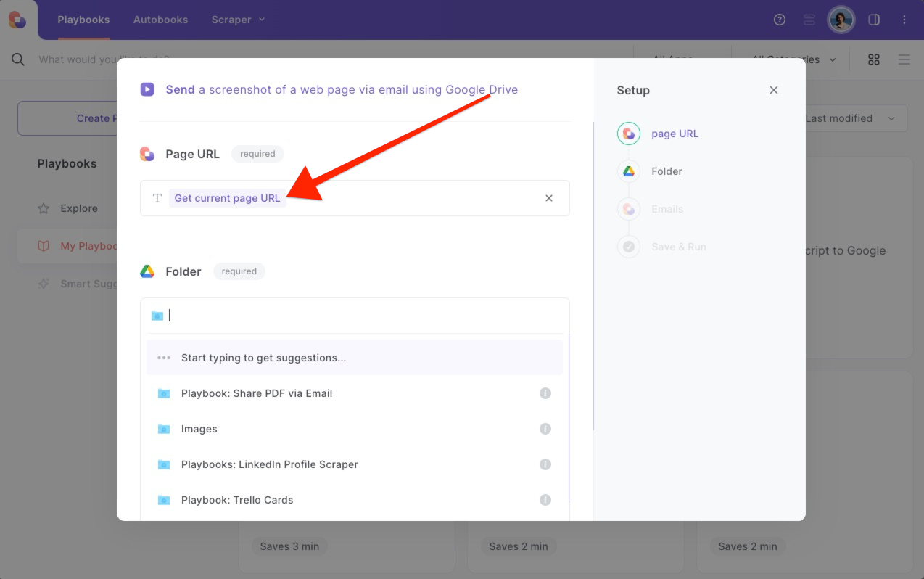The height and width of the screenshot is (579, 924).
Task: Select Playbook: Share PDF via Email folder
Action: coord(257,393)
